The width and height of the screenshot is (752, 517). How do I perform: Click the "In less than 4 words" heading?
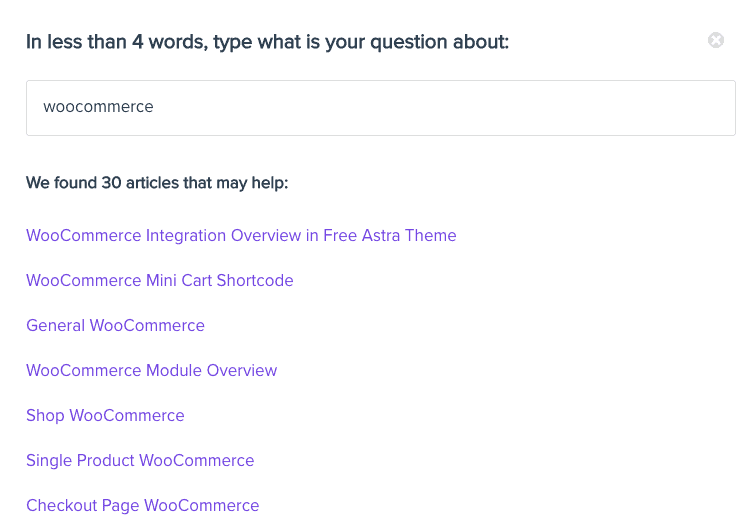coord(267,42)
